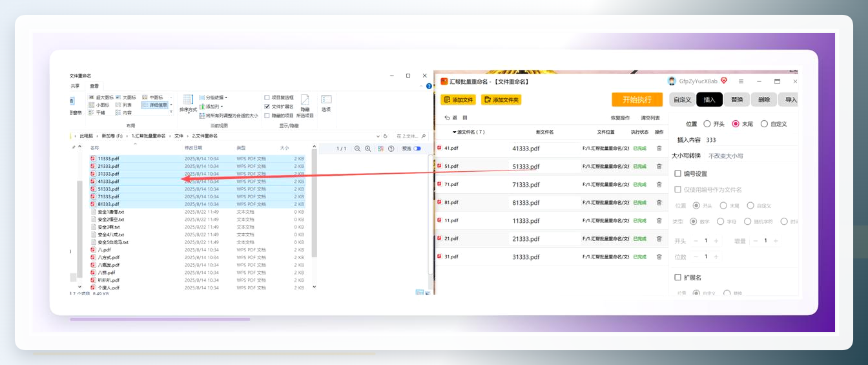Click the back arrow icon below Add File
Screen dimensions: 868x365
tap(447, 118)
